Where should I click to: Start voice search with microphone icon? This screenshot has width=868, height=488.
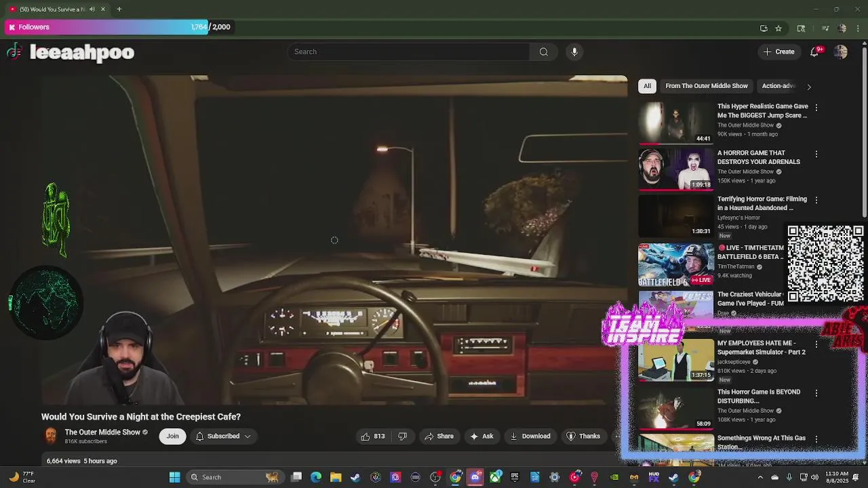click(574, 52)
